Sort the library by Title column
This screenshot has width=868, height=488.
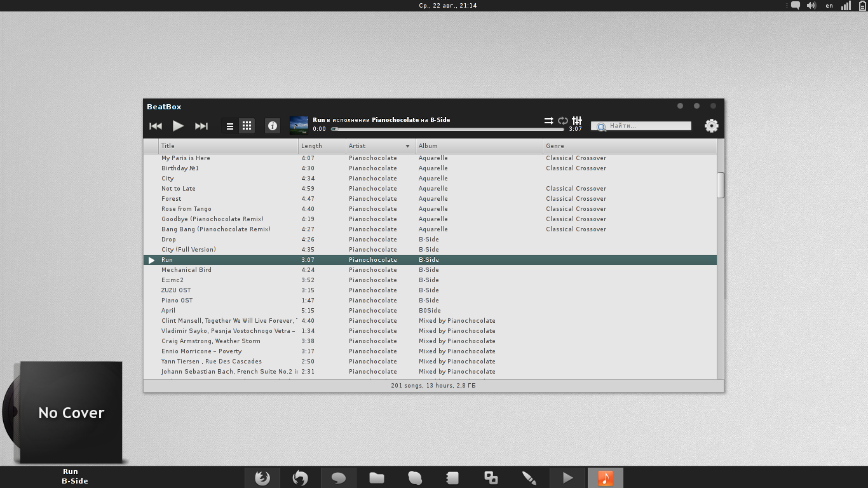click(x=228, y=146)
